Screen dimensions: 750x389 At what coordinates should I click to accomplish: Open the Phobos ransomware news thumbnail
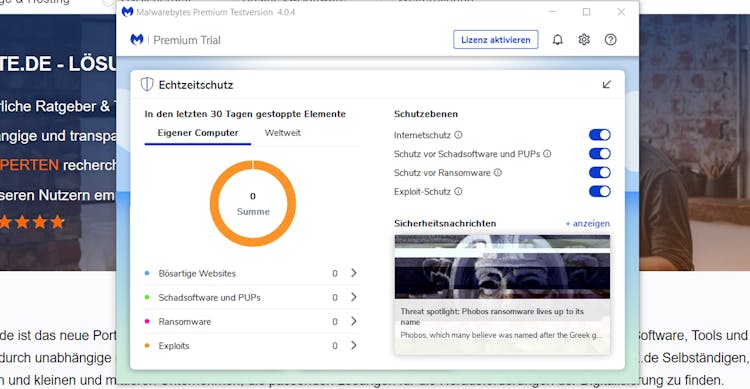[502, 267]
